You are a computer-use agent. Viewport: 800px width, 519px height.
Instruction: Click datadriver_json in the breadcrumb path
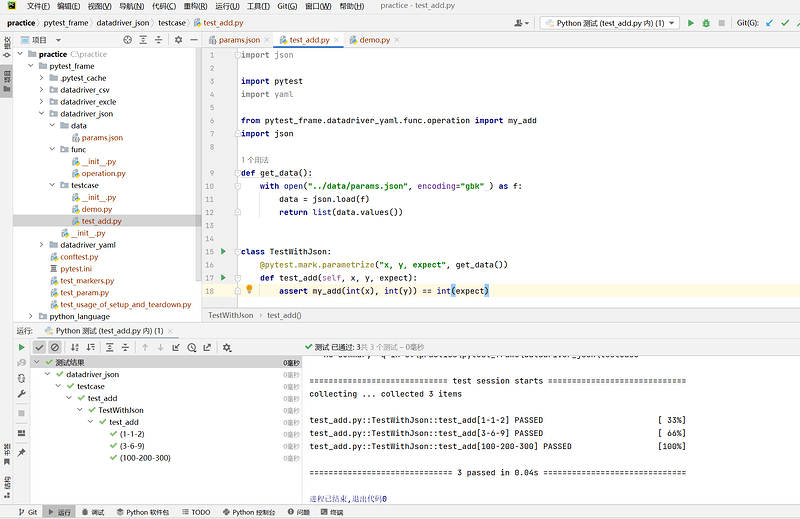(x=122, y=23)
